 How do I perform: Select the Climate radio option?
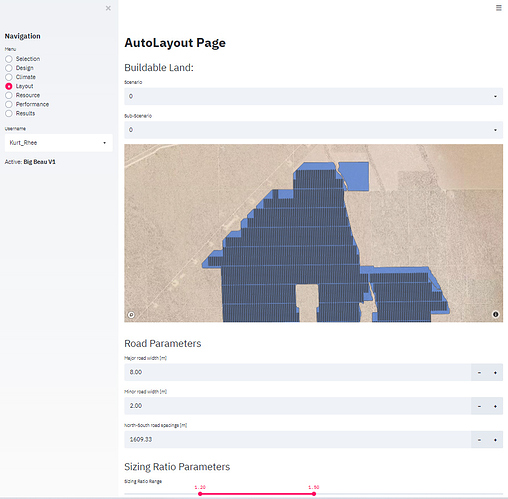[9, 77]
